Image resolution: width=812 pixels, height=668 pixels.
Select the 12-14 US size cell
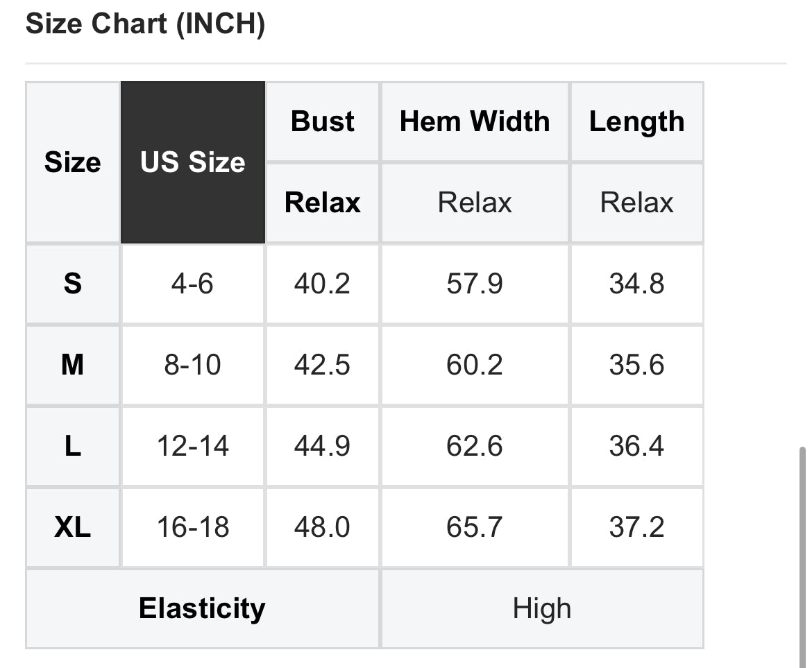(193, 446)
